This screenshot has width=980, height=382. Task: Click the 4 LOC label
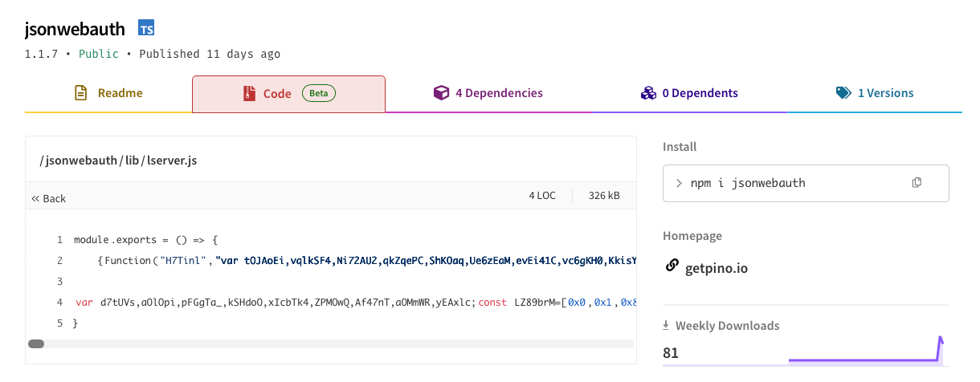(x=542, y=196)
